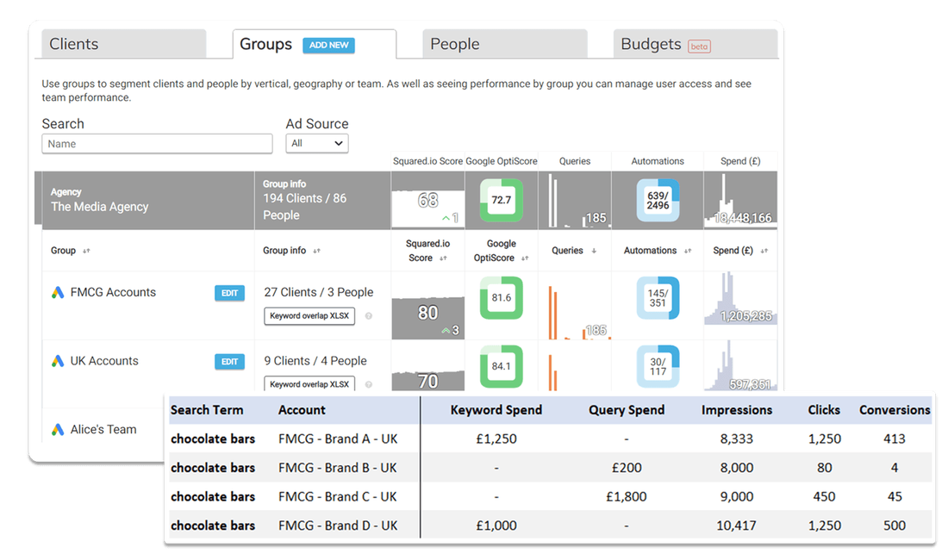This screenshot has height=560, width=948.
Task: Open the Alice's Team group
Action: [x=103, y=430]
